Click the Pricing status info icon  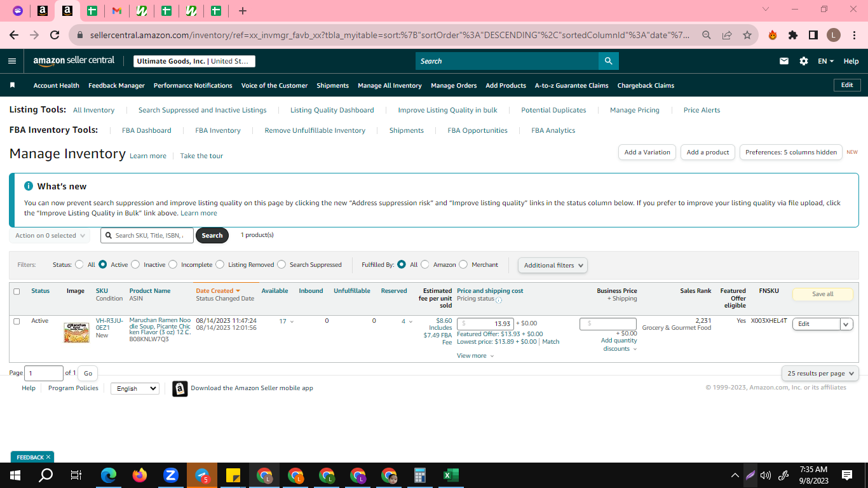[499, 300]
